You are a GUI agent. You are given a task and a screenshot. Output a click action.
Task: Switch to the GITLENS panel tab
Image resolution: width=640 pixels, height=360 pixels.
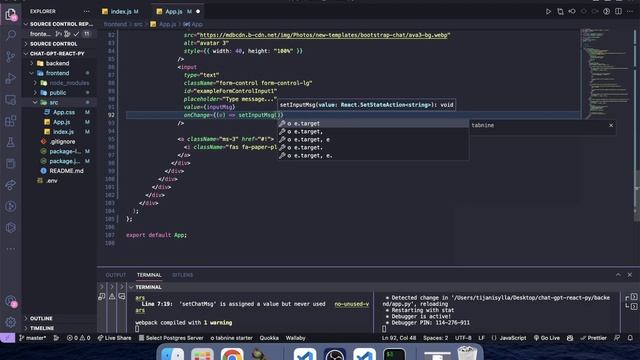(182, 275)
